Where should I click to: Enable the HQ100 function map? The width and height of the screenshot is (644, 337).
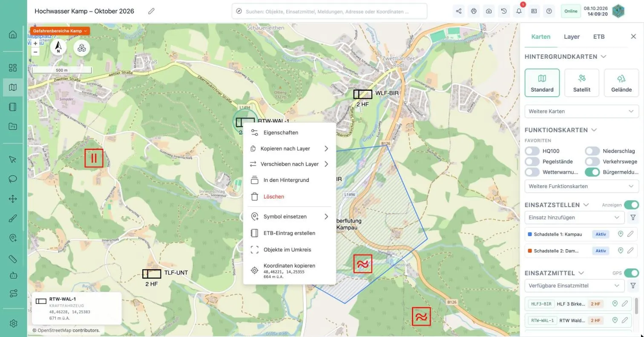tap(532, 151)
